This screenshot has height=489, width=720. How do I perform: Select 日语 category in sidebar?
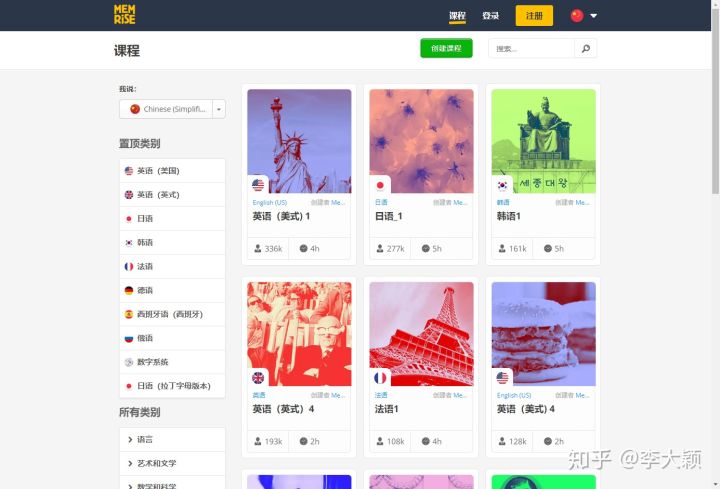pyautogui.click(x=172, y=219)
